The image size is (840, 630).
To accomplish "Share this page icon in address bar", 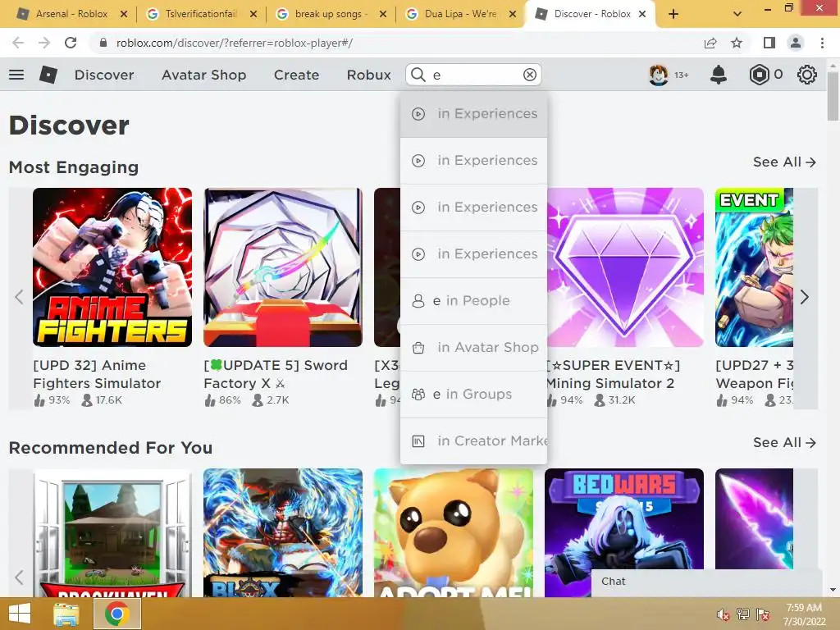I will point(710,43).
